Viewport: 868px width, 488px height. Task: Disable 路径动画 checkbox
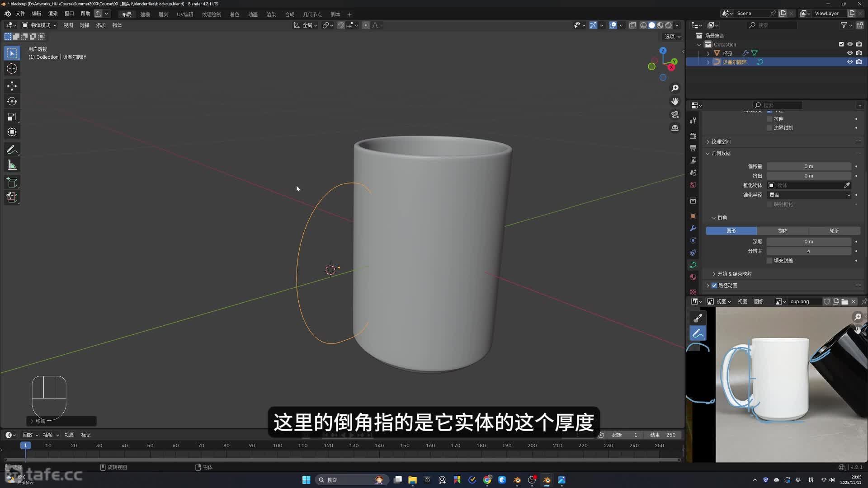pos(714,286)
